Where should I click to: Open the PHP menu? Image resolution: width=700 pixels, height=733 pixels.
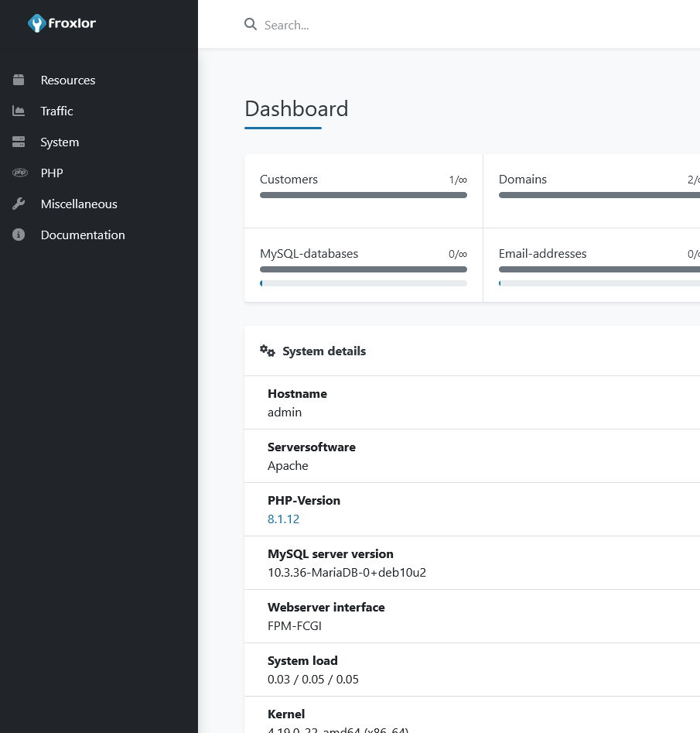pos(51,173)
